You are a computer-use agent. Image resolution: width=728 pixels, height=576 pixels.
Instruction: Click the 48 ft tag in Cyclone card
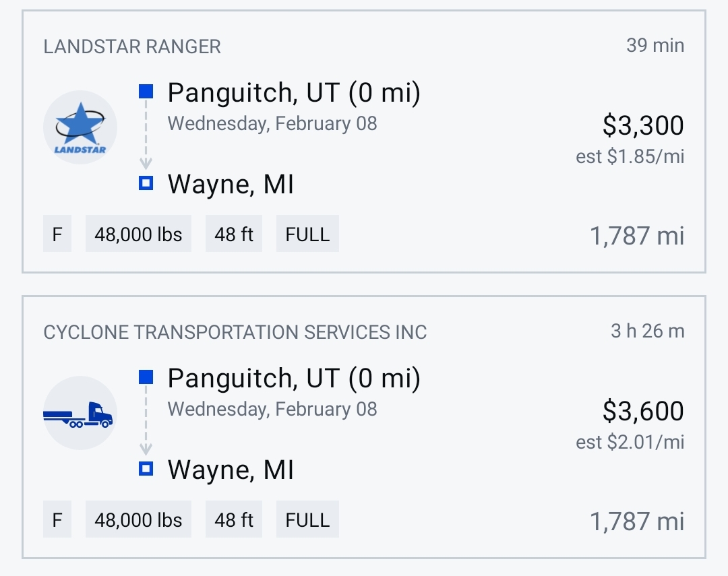pos(234,519)
